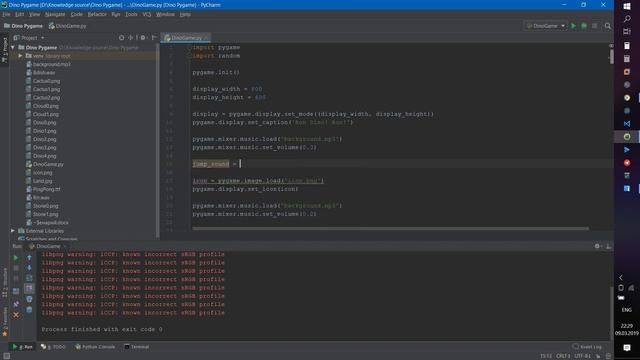Viewport: 640px width, 360px height.
Task: Collapse the Dino Pygame root folder
Action: pyautogui.click(x=13, y=47)
